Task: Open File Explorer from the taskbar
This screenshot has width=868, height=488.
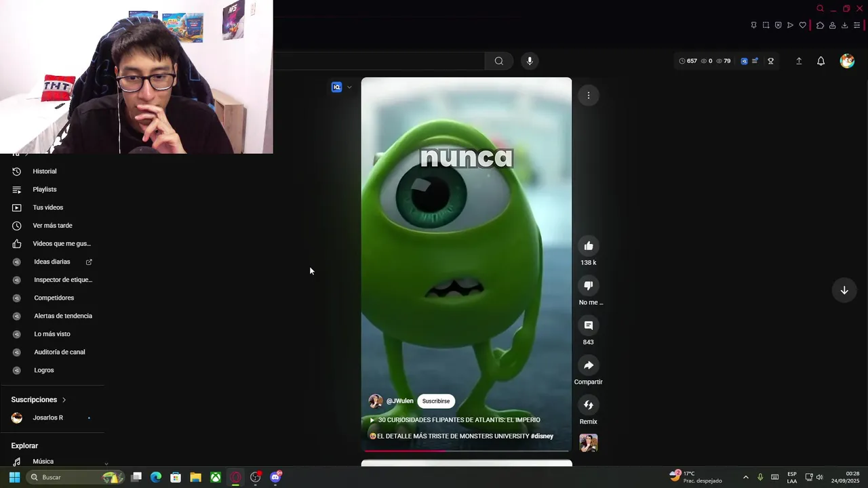Action: point(195,477)
